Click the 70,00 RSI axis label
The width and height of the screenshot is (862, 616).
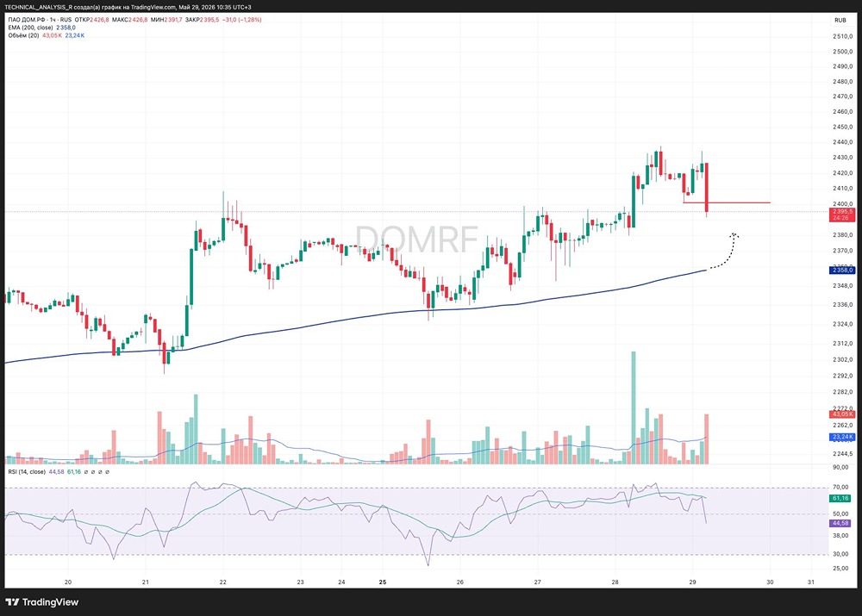pyautogui.click(x=840, y=487)
